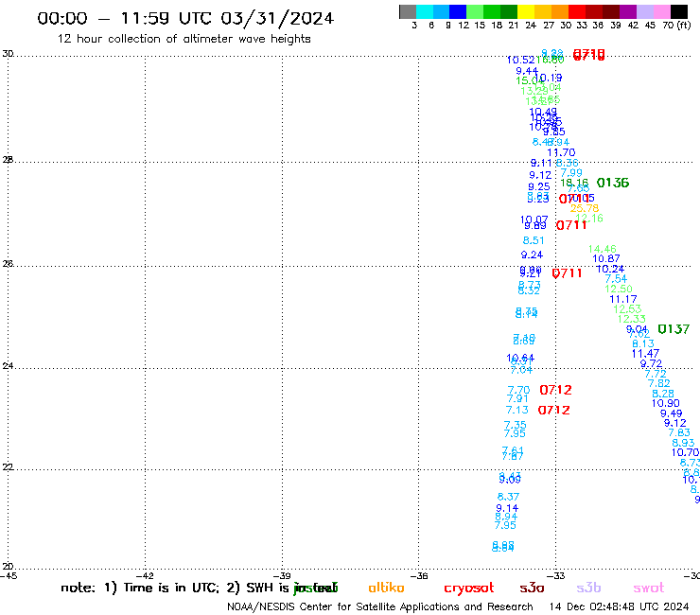Viewport: 700px width, 615px height.
Task: Click the wave height value '12.33'
Action: click(x=631, y=319)
